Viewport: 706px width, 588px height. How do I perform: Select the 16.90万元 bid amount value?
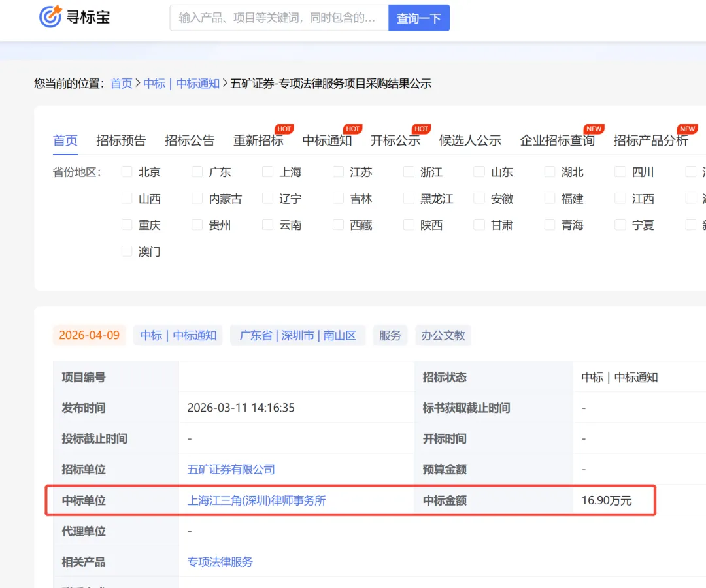tap(607, 500)
